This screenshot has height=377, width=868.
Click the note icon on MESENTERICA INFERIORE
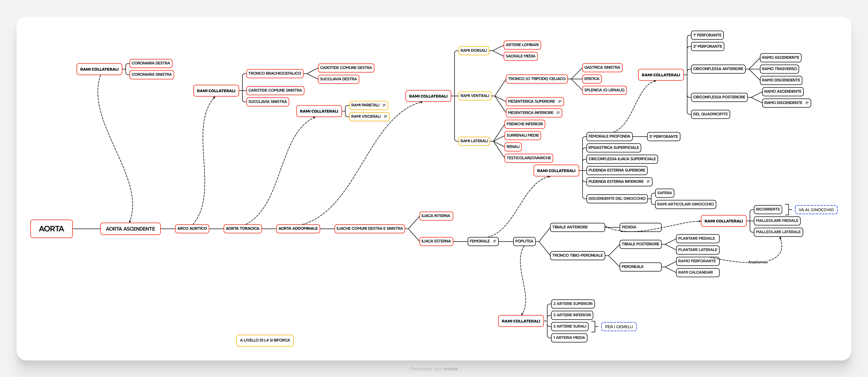pyautogui.click(x=558, y=113)
